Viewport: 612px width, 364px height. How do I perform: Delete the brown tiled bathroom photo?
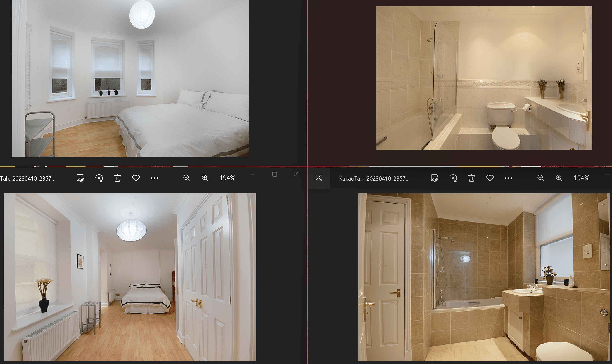[471, 178]
